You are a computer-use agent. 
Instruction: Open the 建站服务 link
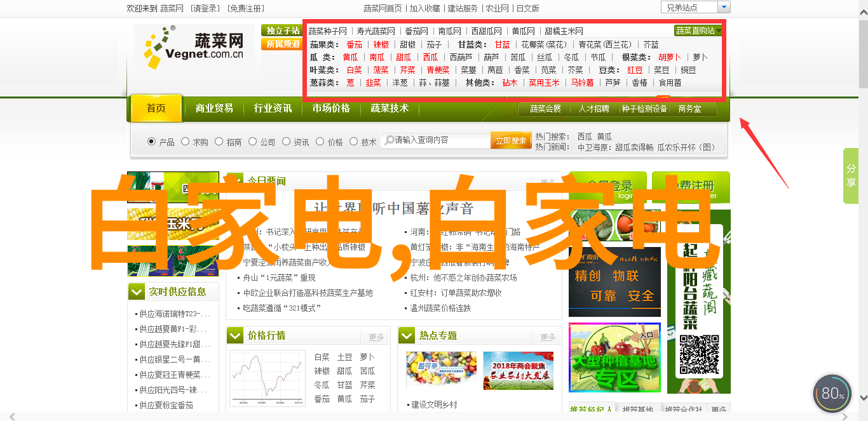click(463, 8)
